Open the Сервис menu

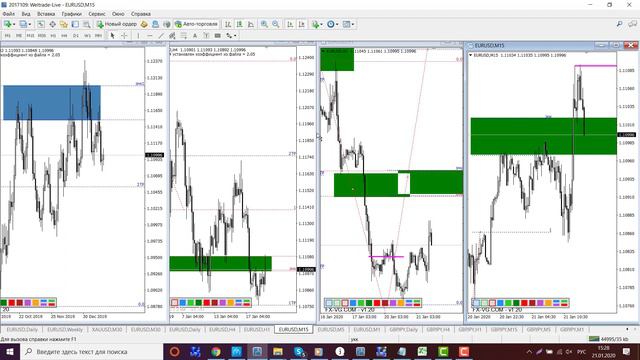pos(97,14)
